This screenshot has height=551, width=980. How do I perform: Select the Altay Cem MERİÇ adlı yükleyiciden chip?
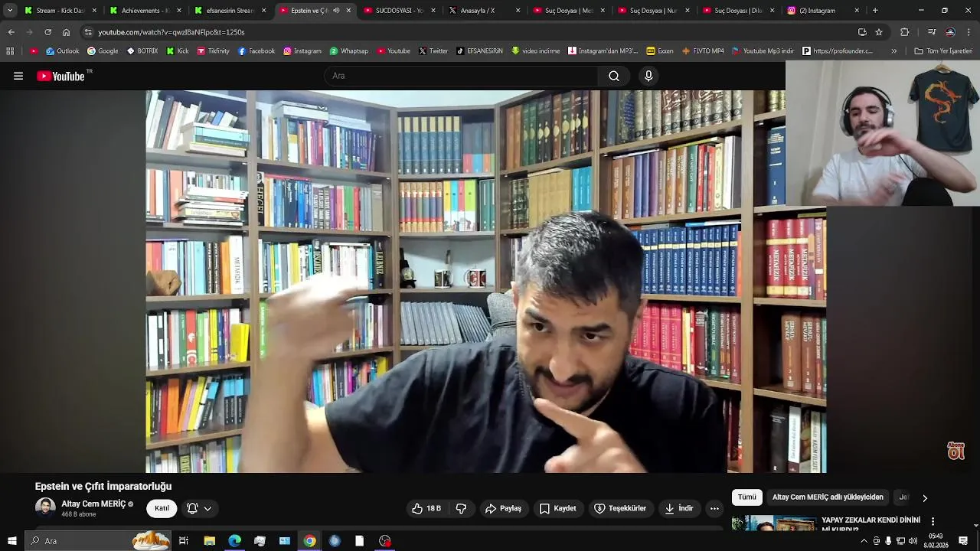pyautogui.click(x=828, y=497)
